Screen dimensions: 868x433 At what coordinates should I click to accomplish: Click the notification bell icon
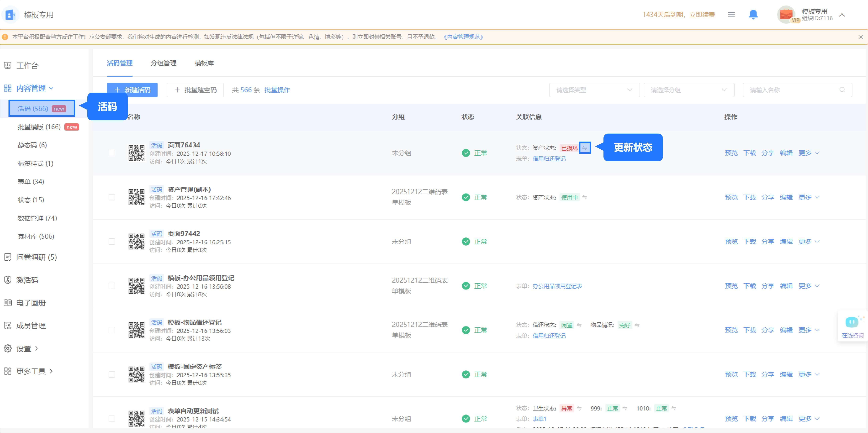(753, 15)
